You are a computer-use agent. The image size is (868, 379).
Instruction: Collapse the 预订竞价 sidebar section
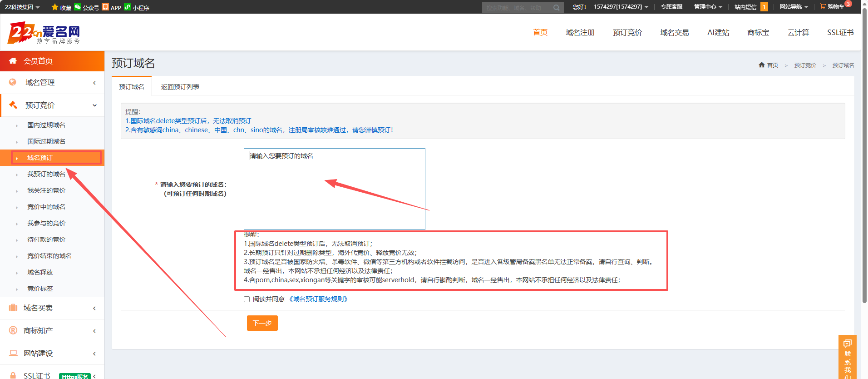point(52,105)
